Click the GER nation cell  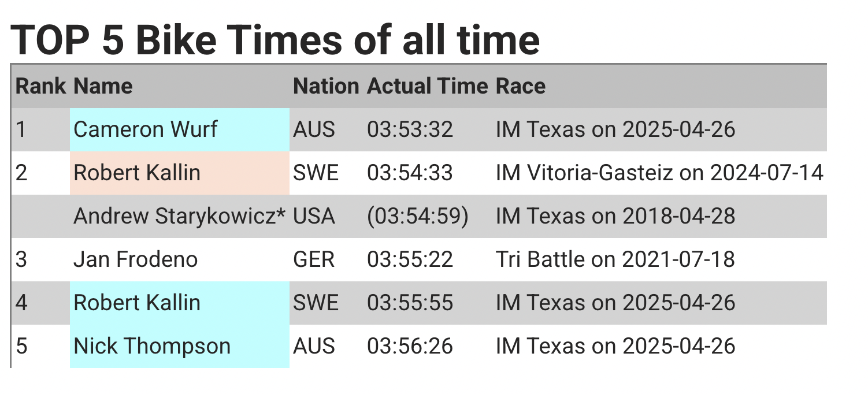coord(314,259)
